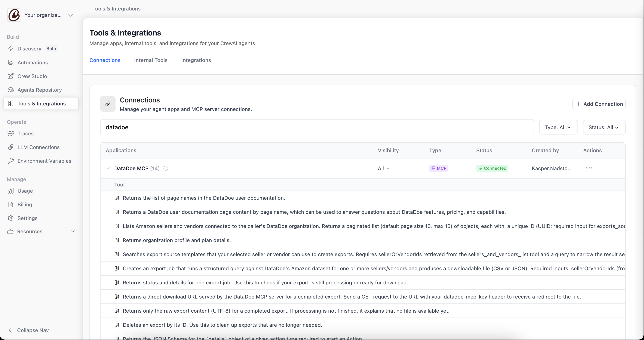Select tool 'Deletes an export by its ID'
The height and width of the screenshot is (340, 644).
[363, 325]
